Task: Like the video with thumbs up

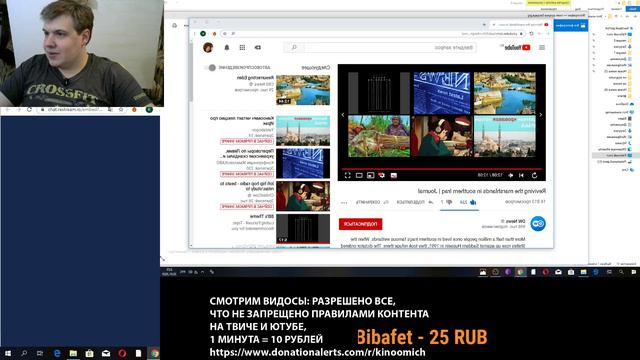Action: (473, 202)
